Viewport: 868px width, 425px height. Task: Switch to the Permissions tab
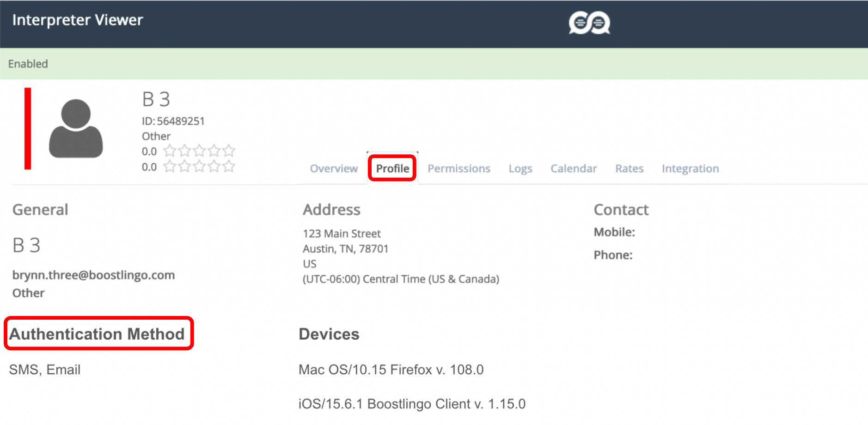click(458, 169)
